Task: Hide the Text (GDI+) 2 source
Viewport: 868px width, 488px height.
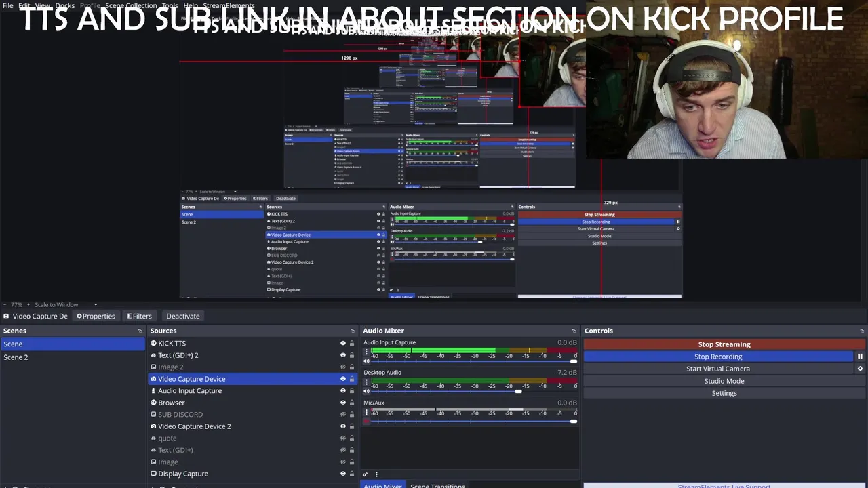Action: 342,355
